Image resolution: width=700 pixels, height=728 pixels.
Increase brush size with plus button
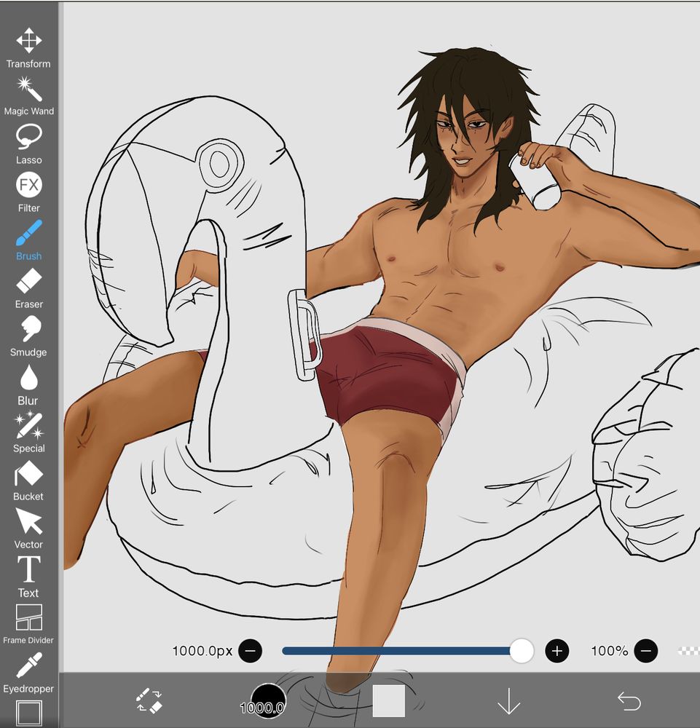[557, 651]
